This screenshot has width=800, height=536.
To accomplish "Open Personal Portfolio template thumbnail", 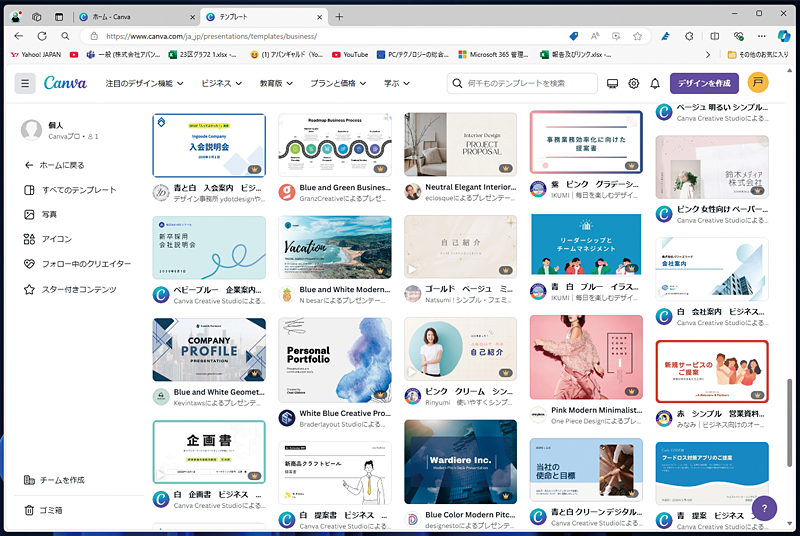I will click(335, 360).
